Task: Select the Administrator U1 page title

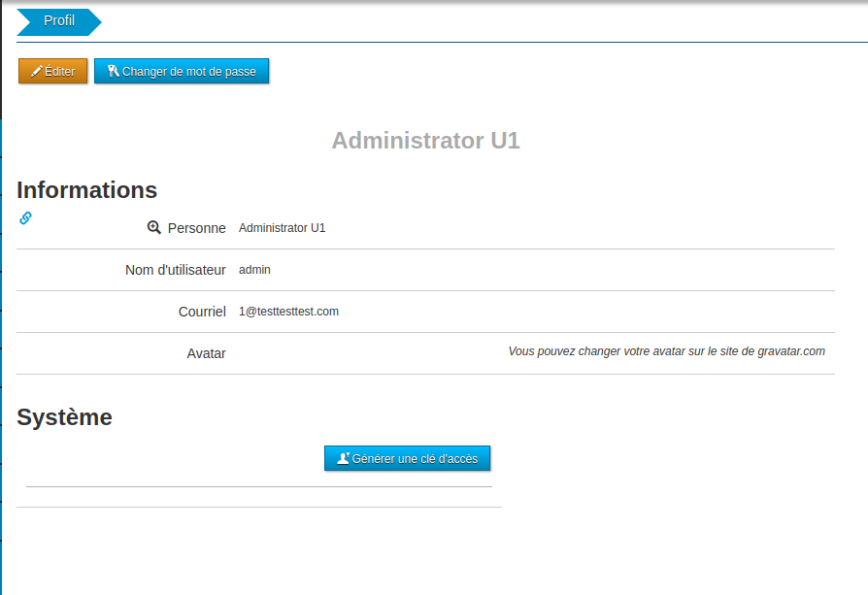Action: pos(425,141)
